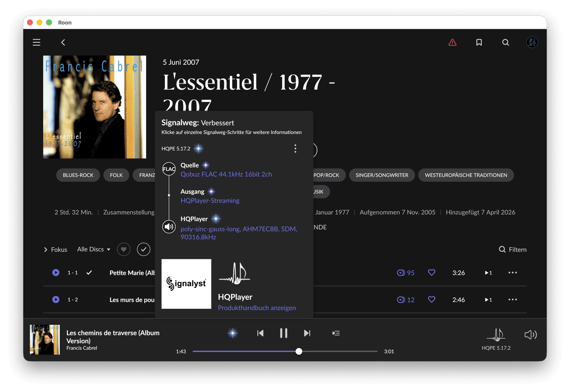Favorite the Les murs track heart
Image resolution: width=570 pixels, height=392 pixels.
point(431,300)
